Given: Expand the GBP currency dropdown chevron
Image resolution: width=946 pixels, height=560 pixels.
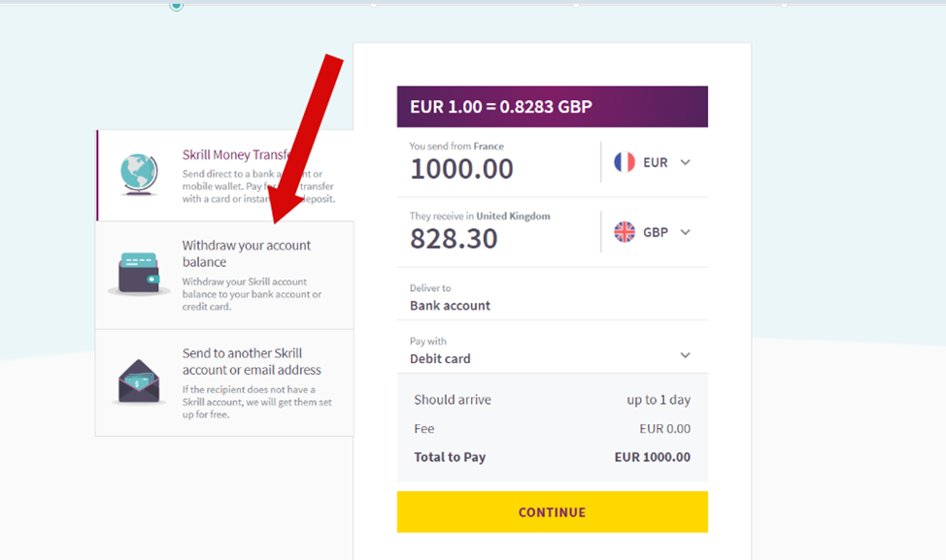Looking at the screenshot, I should tap(686, 232).
